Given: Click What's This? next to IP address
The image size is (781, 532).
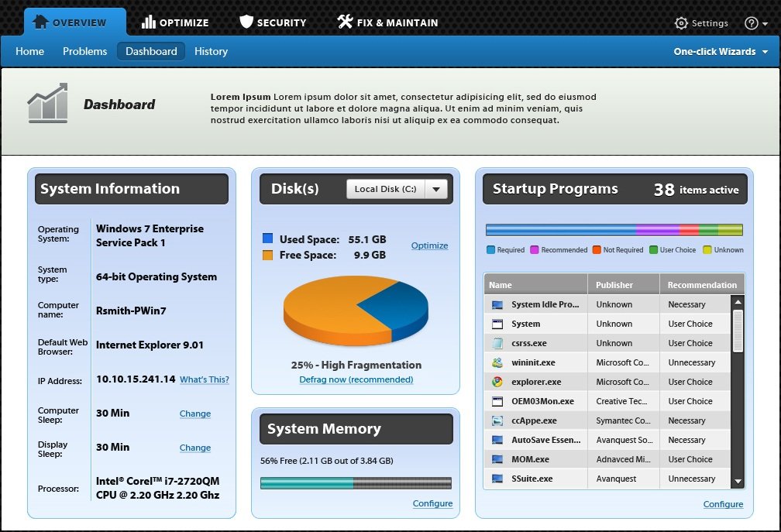Looking at the screenshot, I should (x=205, y=379).
